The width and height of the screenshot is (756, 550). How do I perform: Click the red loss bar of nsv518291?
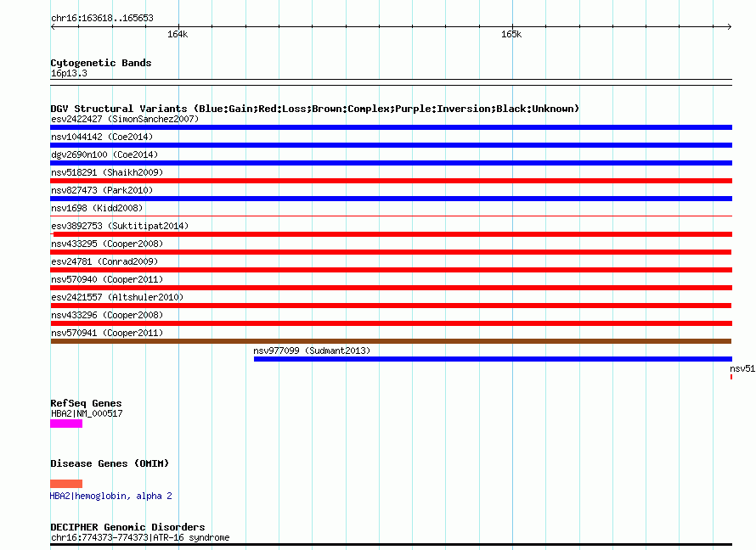[391, 181]
